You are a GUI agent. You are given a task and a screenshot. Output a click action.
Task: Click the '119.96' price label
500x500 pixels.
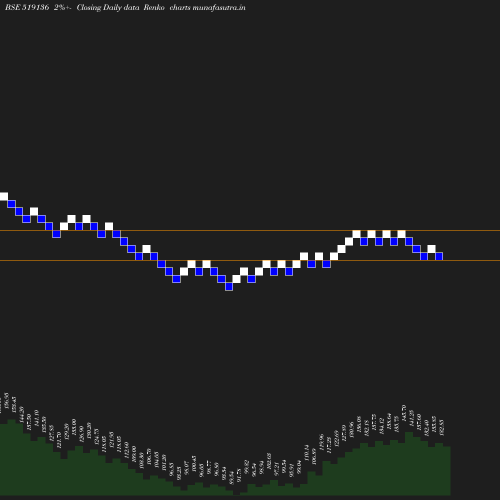point(321,442)
